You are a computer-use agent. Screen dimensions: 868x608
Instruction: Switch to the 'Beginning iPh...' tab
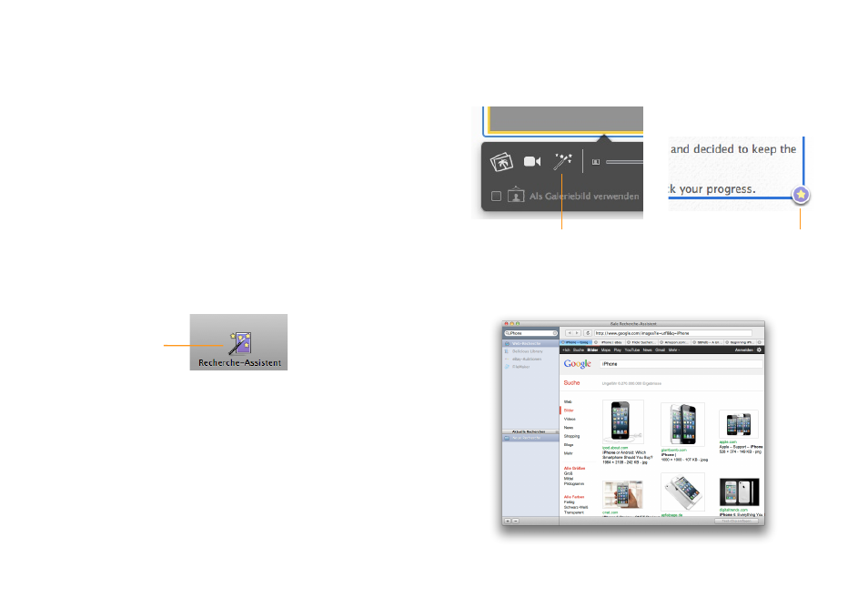(742, 343)
